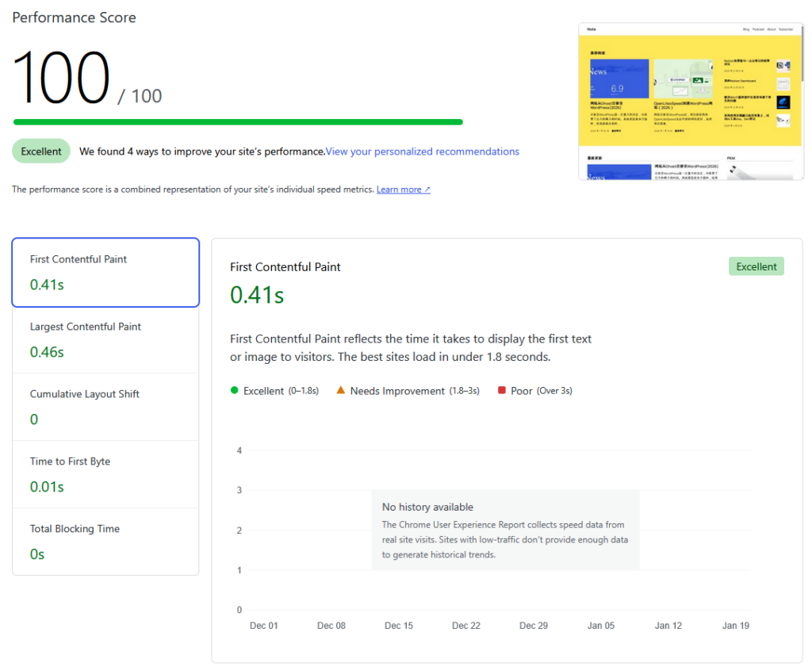The width and height of the screenshot is (812, 670).
Task: Switch to the Largest Contentful Paint metric
Action: 105,339
